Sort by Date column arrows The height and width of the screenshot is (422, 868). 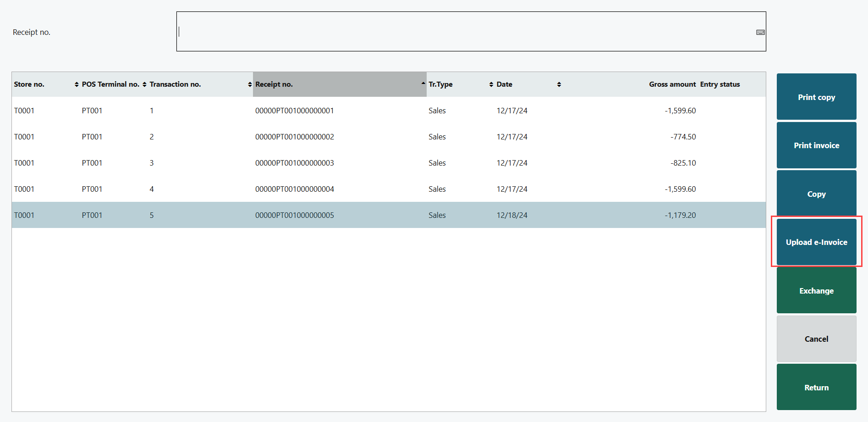coord(559,84)
